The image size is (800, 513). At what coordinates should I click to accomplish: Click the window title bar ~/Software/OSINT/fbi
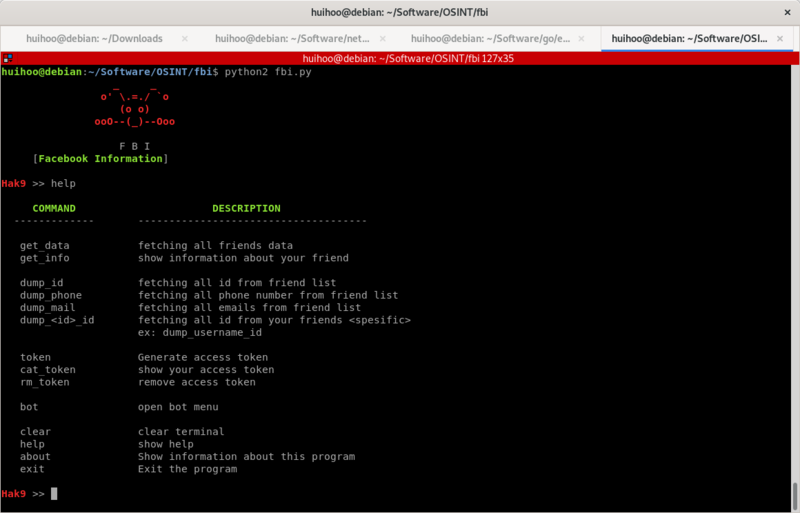(x=400, y=11)
